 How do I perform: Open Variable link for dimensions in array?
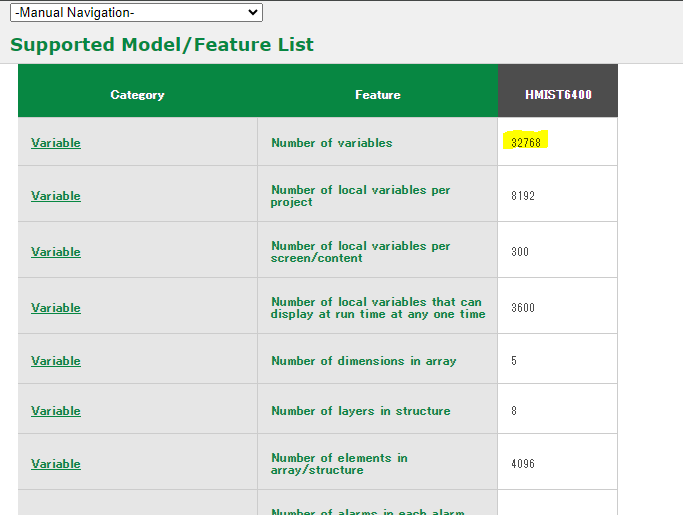click(x=56, y=361)
